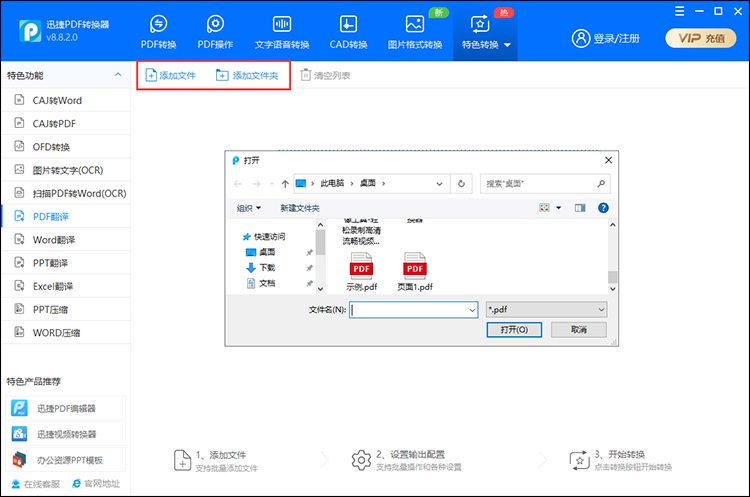Image resolution: width=750 pixels, height=497 pixels.
Task: Open 迅捷PDF编辑器 product icon
Action: (19, 408)
